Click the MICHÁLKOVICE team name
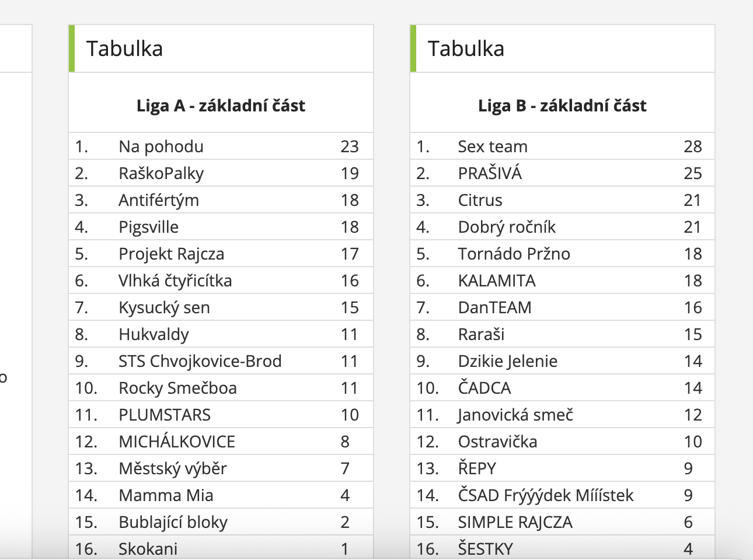 coord(177,442)
